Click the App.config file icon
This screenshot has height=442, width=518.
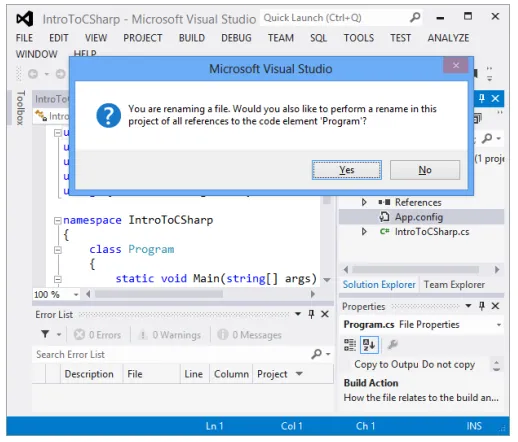click(x=384, y=217)
